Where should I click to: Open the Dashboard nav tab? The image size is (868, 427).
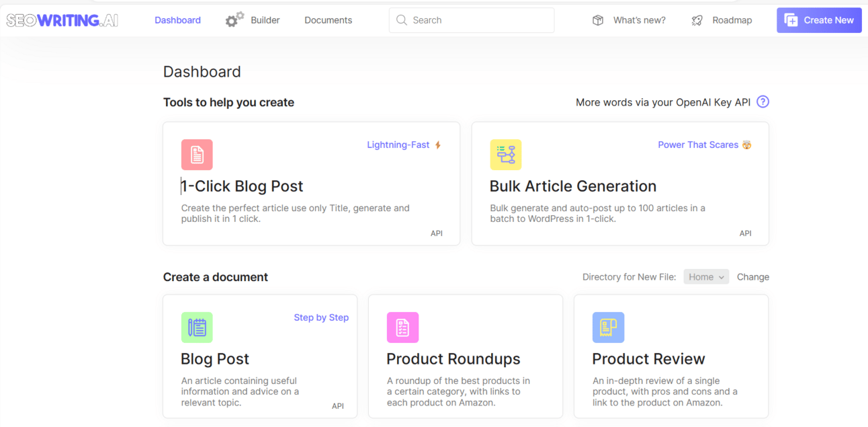177,20
